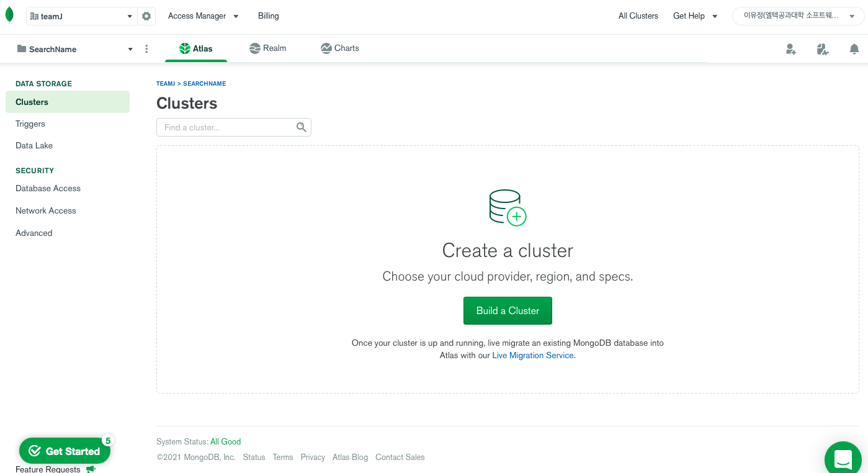Click the Feature Requests megaphone icon
The image size is (868, 473).
pyautogui.click(x=91, y=469)
